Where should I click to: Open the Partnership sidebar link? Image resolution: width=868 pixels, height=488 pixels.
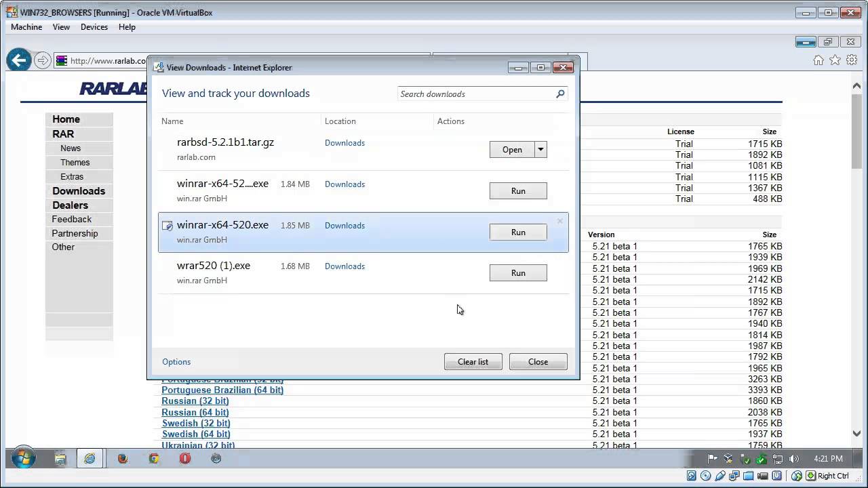[75, 234]
